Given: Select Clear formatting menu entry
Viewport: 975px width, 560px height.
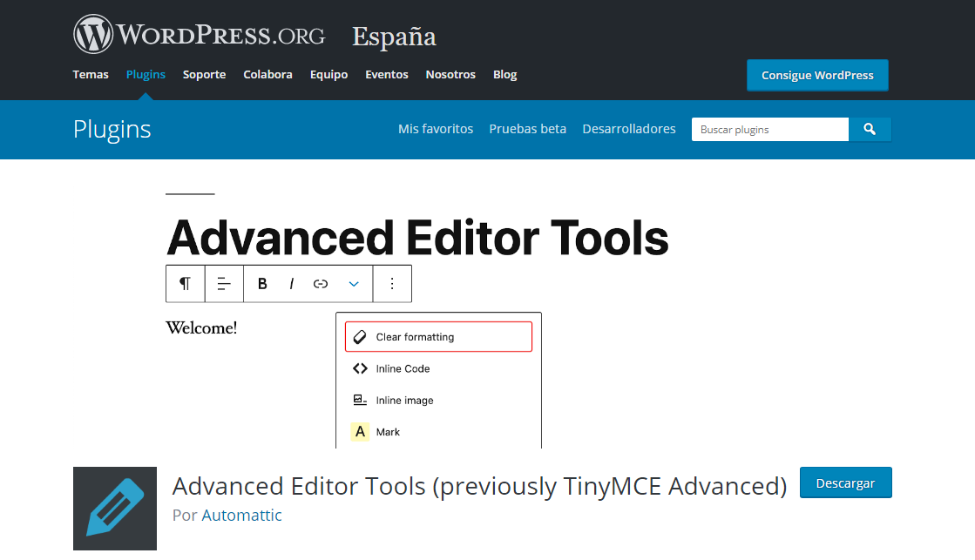Looking at the screenshot, I should (x=438, y=337).
